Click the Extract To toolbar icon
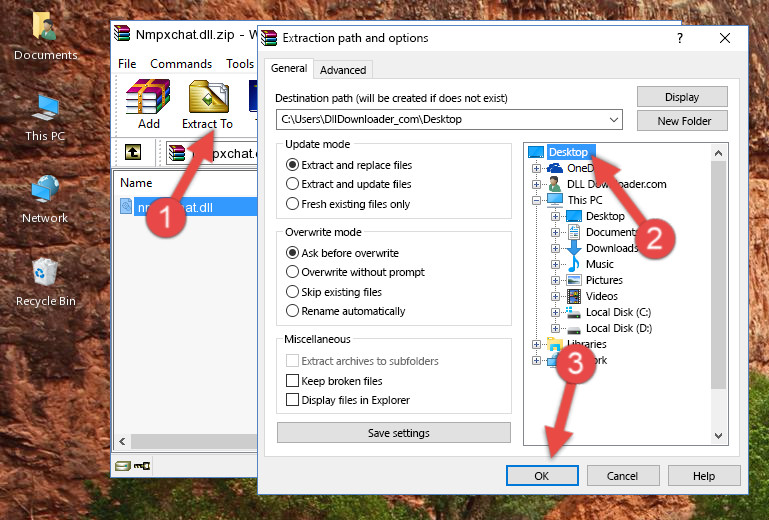 pos(207,104)
